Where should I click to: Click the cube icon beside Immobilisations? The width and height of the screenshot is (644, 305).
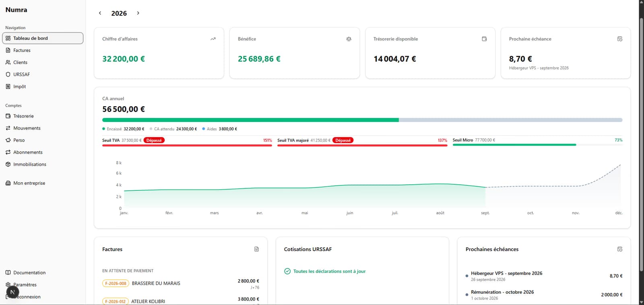coord(8,164)
